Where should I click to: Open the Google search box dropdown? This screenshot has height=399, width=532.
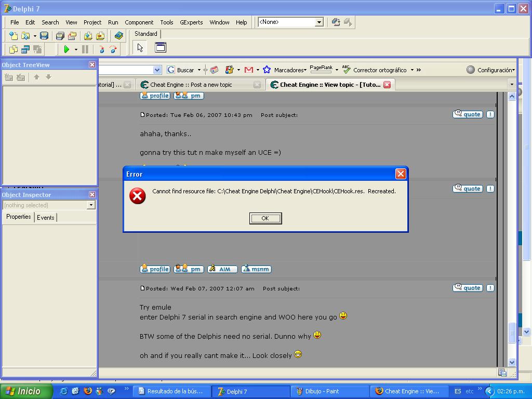pyautogui.click(x=157, y=70)
